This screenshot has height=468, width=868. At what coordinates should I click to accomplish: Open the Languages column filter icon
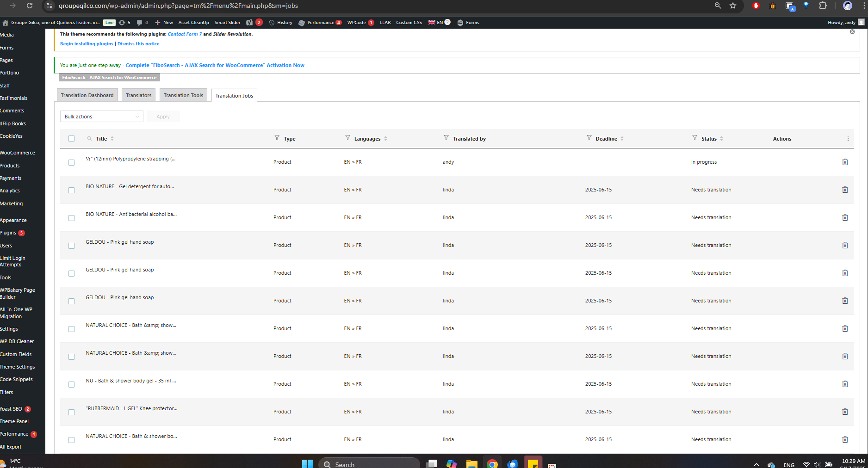pos(347,138)
